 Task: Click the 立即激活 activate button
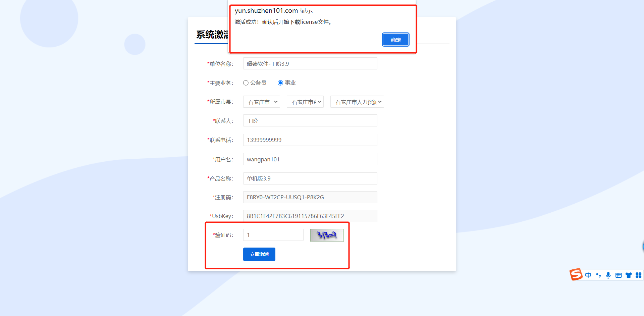(x=259, y=254)
